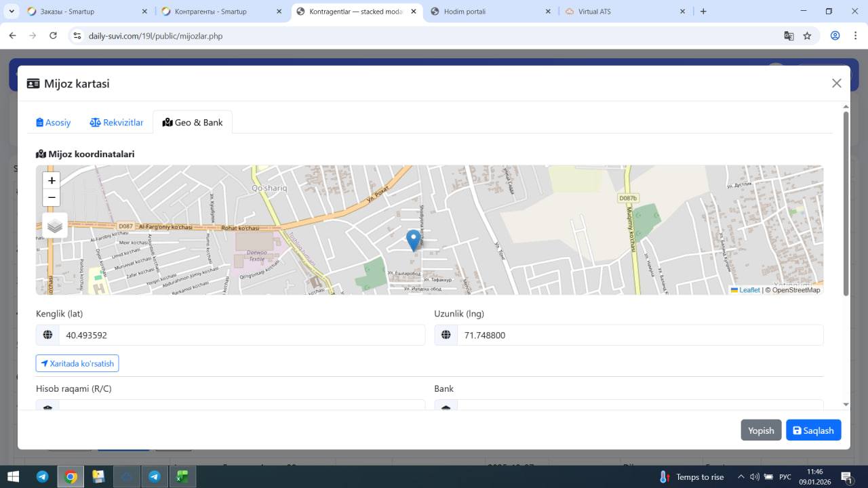Reload the page
The image size is (868, 488).
click(54, 36)
